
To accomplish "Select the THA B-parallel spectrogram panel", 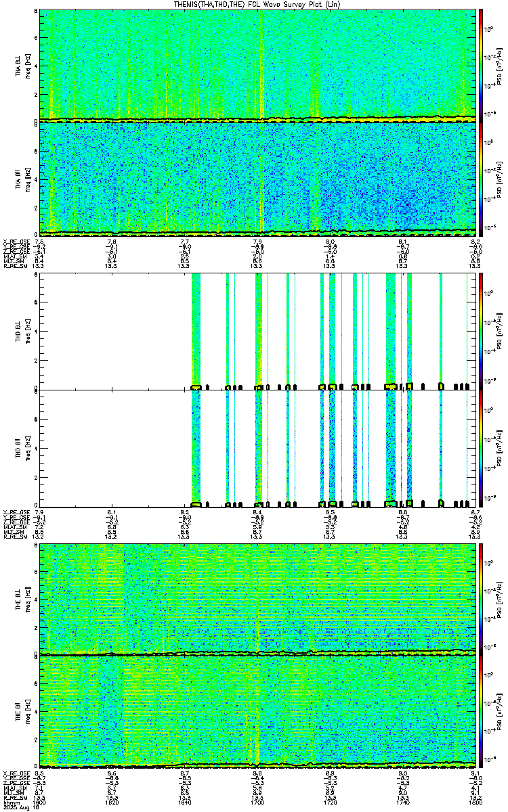I will coord(257,178).
